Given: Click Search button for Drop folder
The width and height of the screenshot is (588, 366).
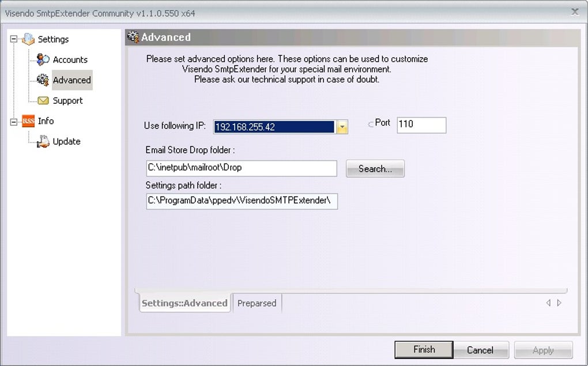Looking at the screenshot, I should [375, 169].
